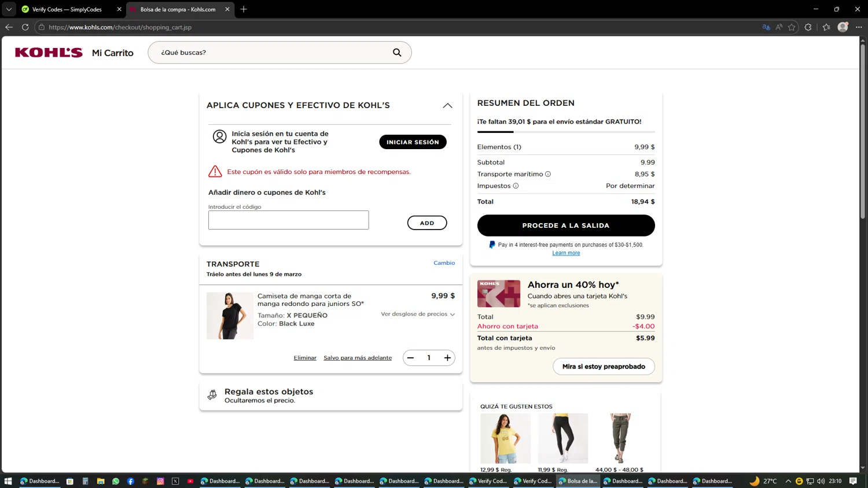Open Microsoft Store from the taskbar
This screenshot has width=868, height=488.
point(69,481)
